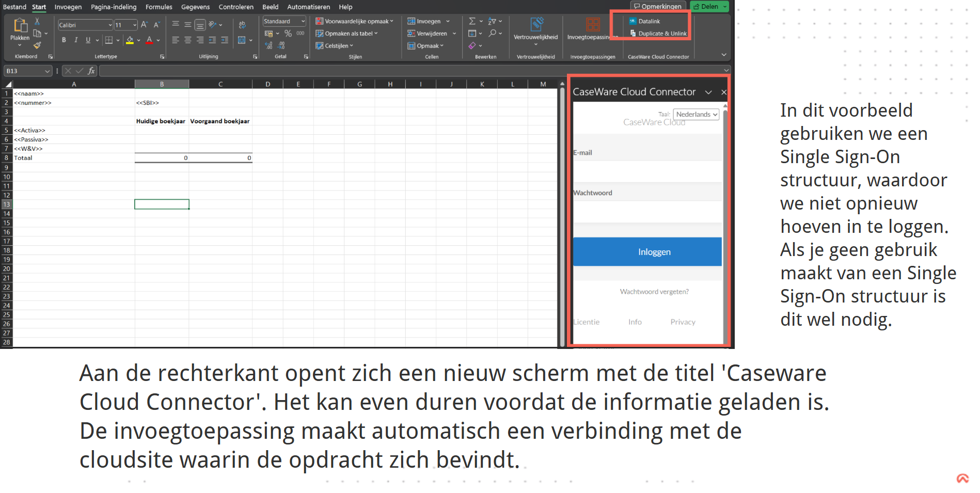Click the Find & Select magnifier icon

(493, 34)
